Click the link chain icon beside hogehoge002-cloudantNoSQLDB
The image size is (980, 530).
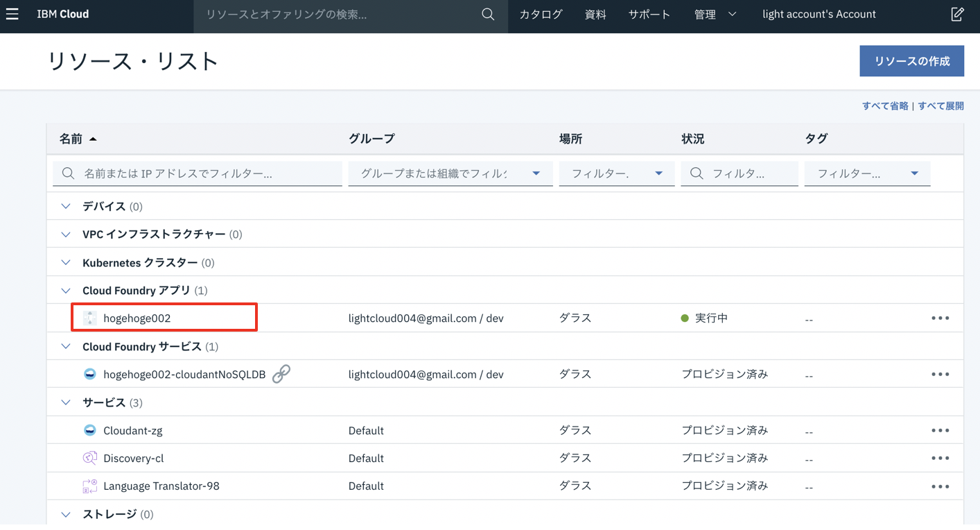pyautogui.click(x=281, y=374)
